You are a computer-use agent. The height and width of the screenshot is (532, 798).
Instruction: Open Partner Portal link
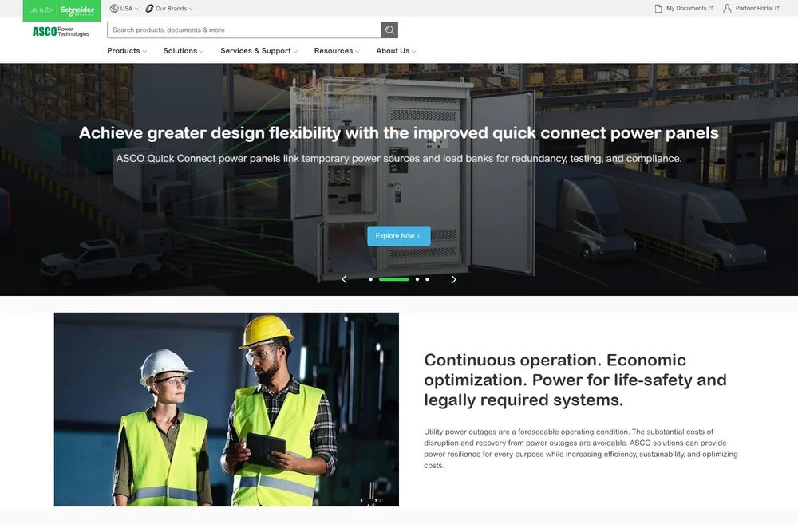[x=751, y=9]
